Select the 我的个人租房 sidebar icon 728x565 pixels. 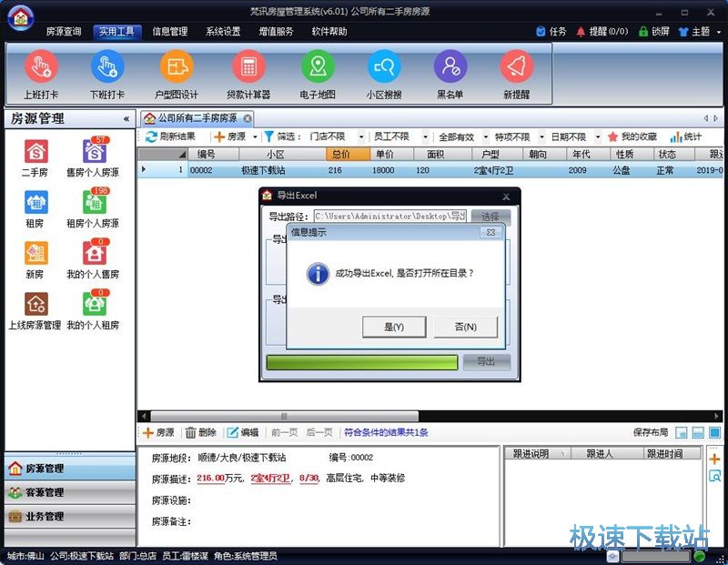95,303
